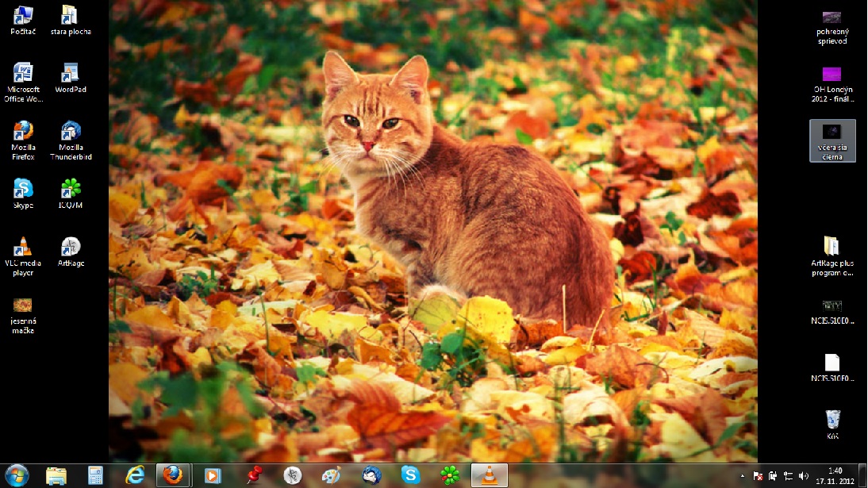
Task: Click the Internet Explorer taskbar icon
Action: (x=134, y=475)
